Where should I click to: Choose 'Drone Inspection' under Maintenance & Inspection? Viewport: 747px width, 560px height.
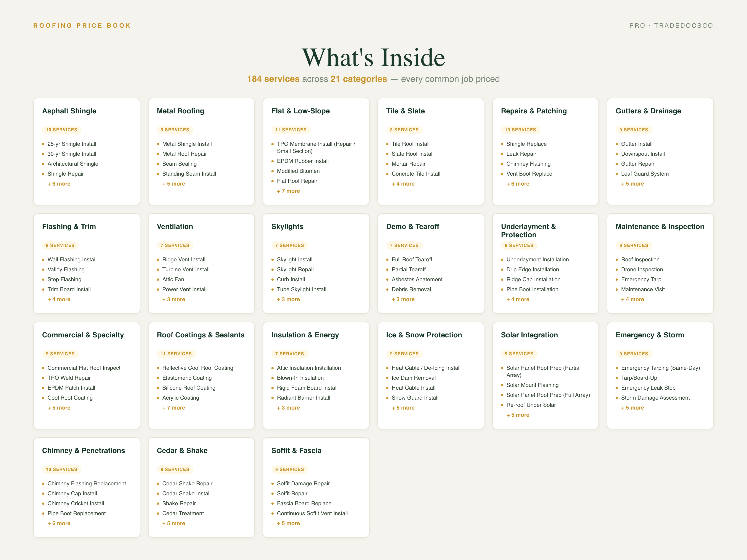click(642, 269)
